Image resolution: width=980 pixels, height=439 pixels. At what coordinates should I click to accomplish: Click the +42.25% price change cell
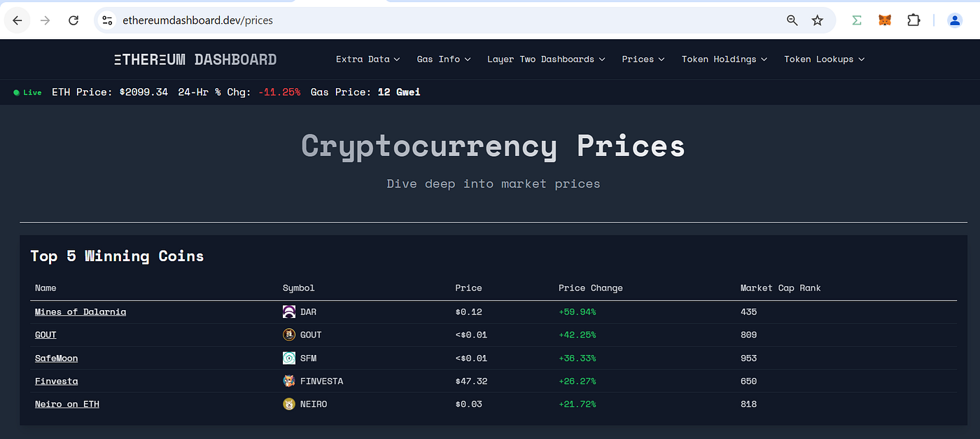coord(577,335)
